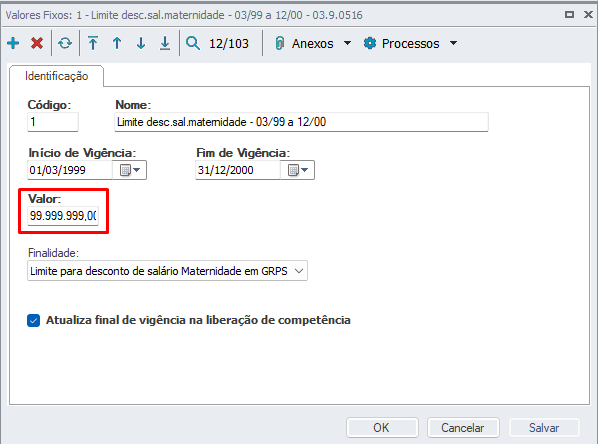598x444 pixels.
Task: Open the Fim de Vigência calendar picker
Action: point(298,170)
